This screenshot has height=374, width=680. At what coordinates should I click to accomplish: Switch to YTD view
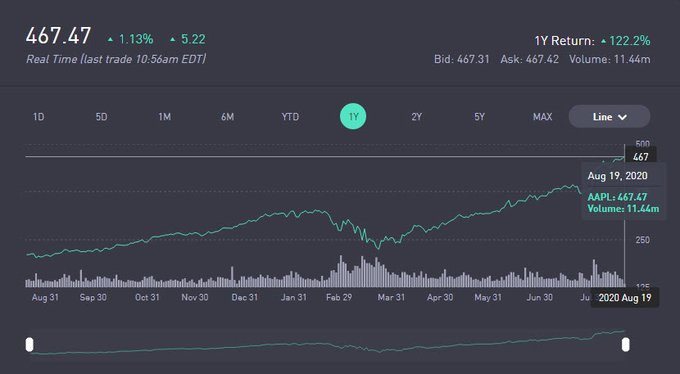[290, 117]
